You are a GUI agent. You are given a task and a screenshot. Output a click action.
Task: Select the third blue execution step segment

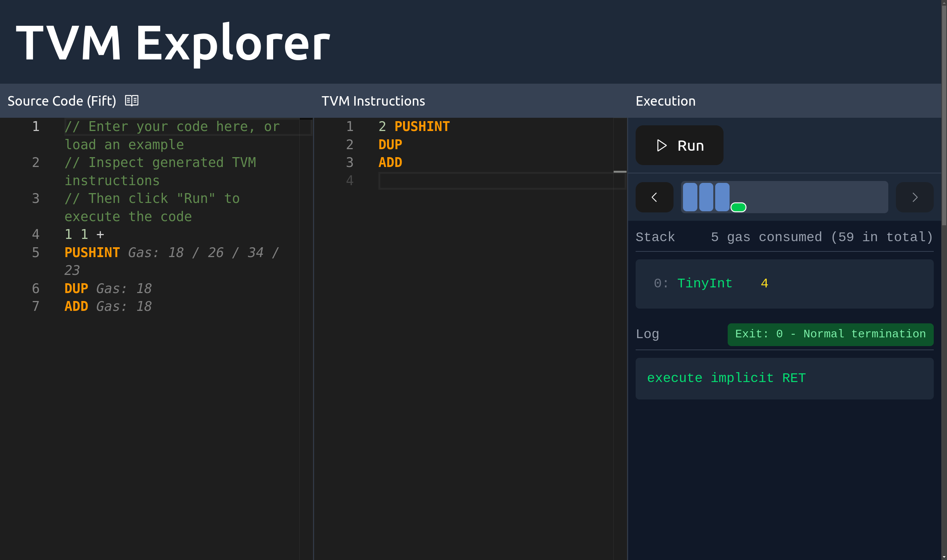pyautogui.click(x=723, y=196)
